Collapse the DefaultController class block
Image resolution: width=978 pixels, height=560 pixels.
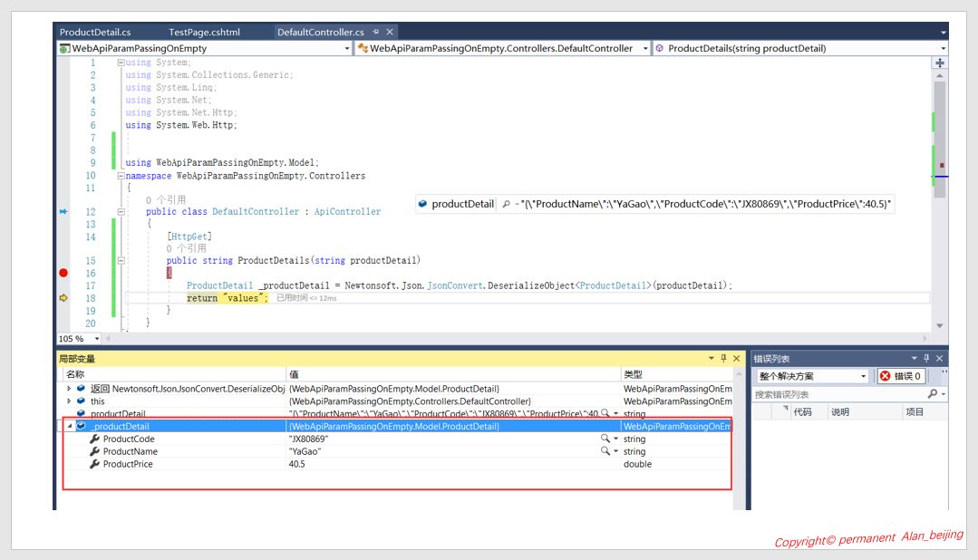(x=121, y=211)
